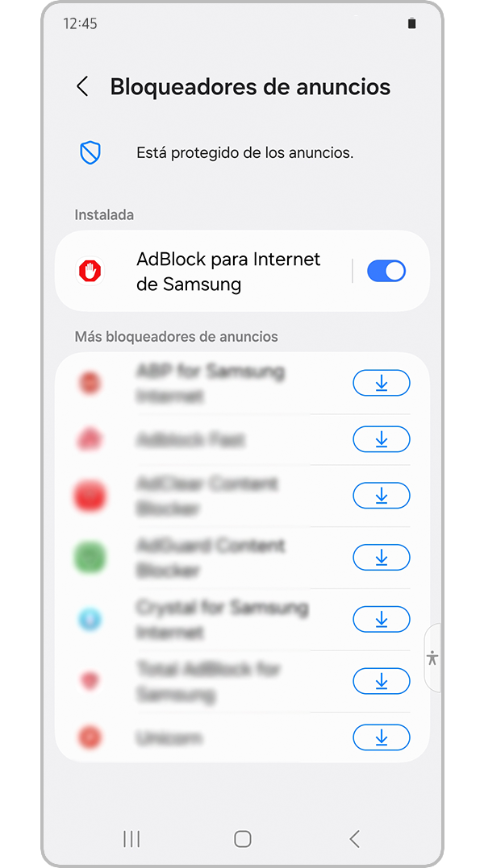Download the Unicorn ad blocker

(x=382, y=737)
